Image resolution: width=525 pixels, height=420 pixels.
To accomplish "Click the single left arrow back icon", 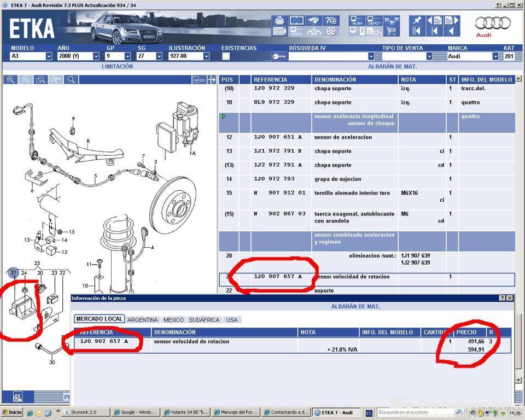I will click(x=451, y=32).
